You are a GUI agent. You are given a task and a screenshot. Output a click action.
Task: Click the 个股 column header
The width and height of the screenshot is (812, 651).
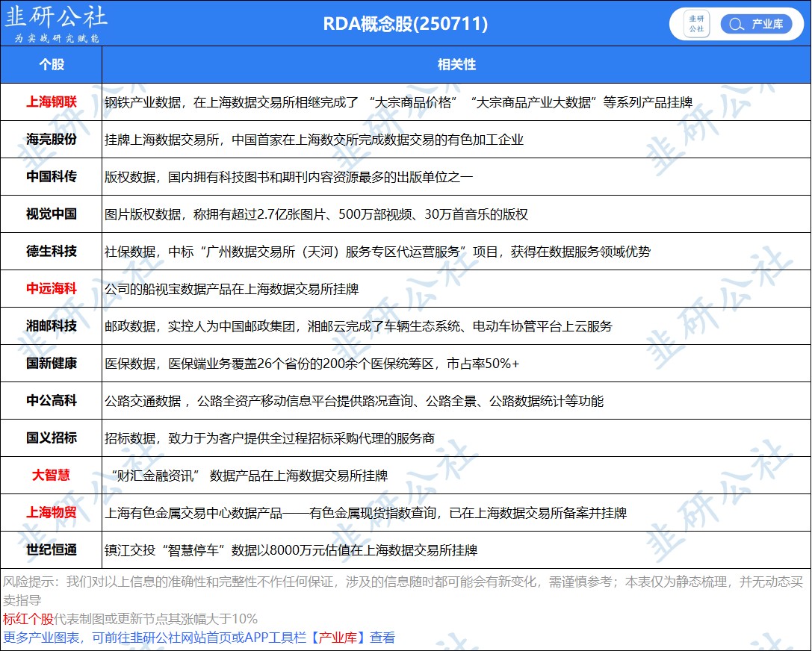click(52, 65)
